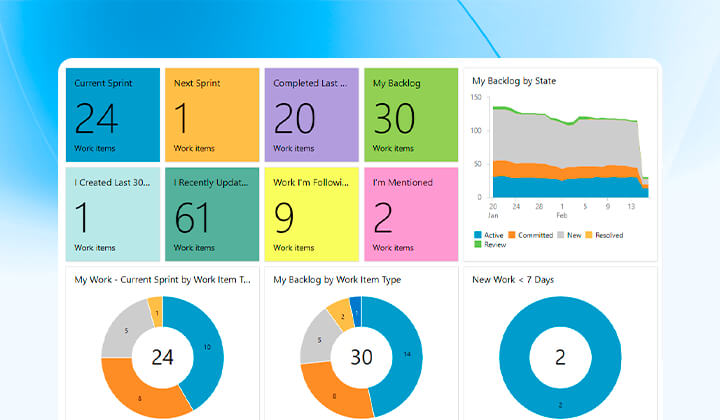Open My Backlog by State chart title
The width and height of the screenshot is (720, 420).
coord(514,81)
